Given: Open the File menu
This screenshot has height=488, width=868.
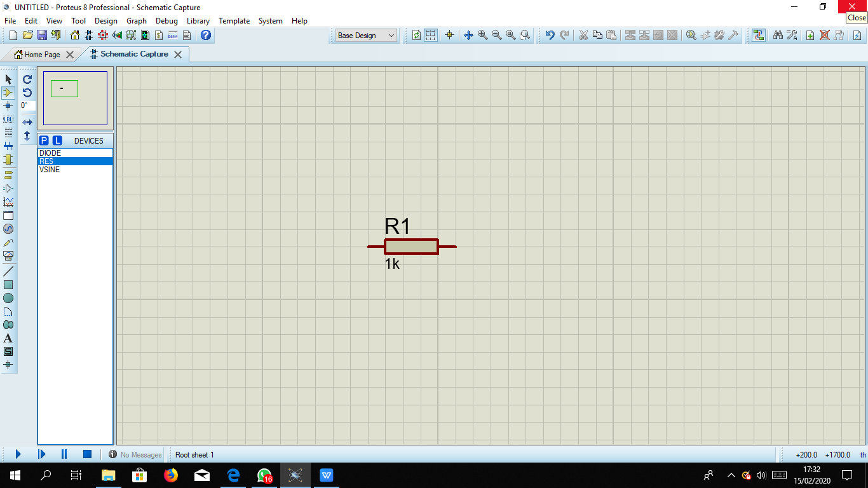Looking at the screenshot, I should 10,21.
